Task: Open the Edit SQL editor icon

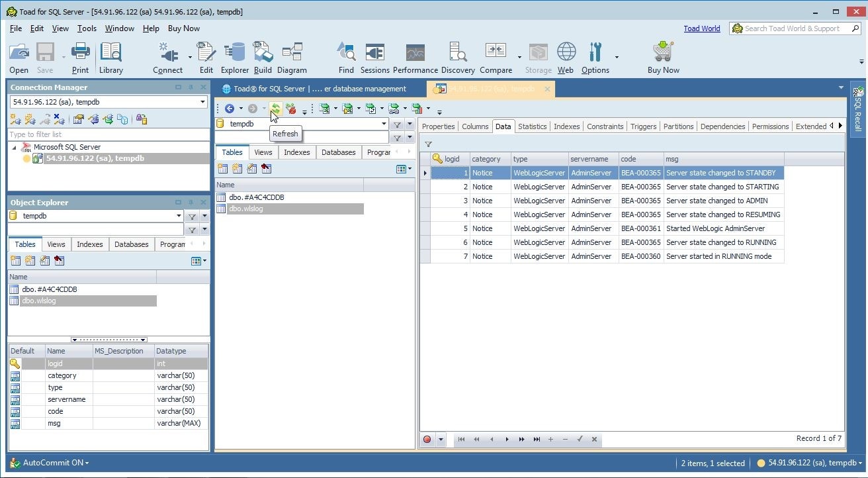Action: pos(206,58)
